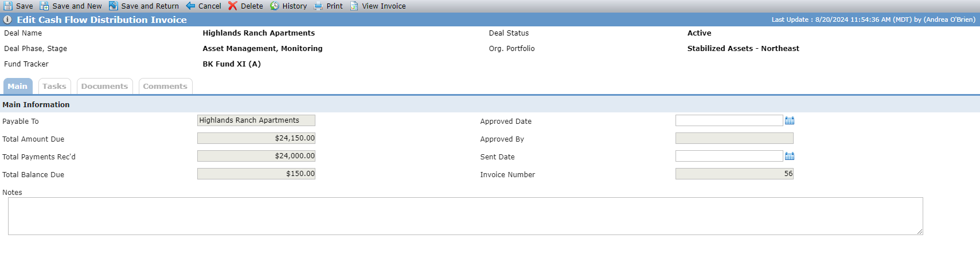This screenshot has width=980, height=258.
Task: Click the Save and Return icon
Action: [x=114, y=6]
